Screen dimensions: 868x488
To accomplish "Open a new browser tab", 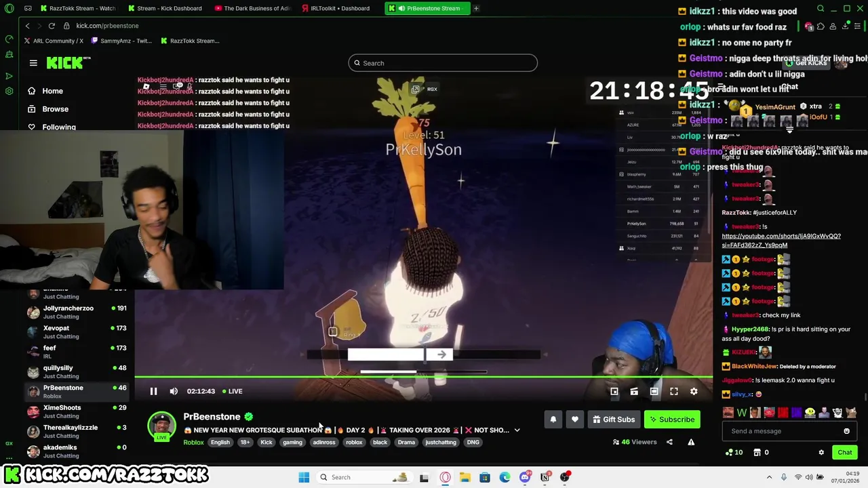I will [x=476, y=8].
